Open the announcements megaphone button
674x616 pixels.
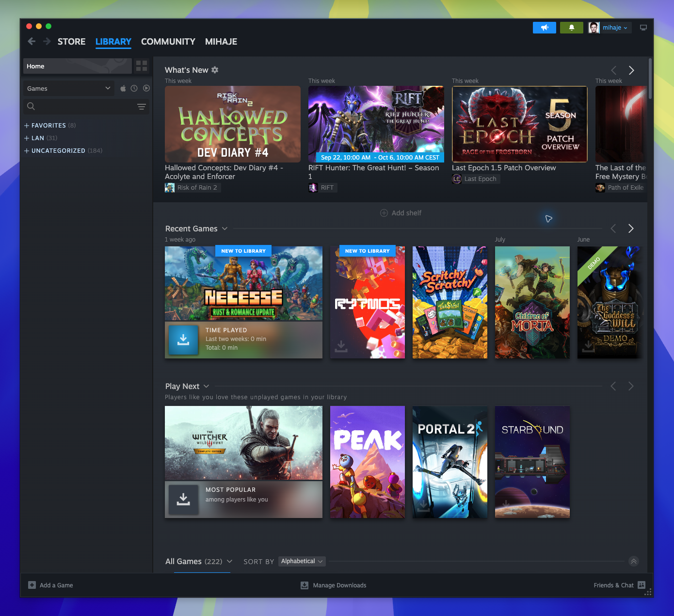click(545, 28)
